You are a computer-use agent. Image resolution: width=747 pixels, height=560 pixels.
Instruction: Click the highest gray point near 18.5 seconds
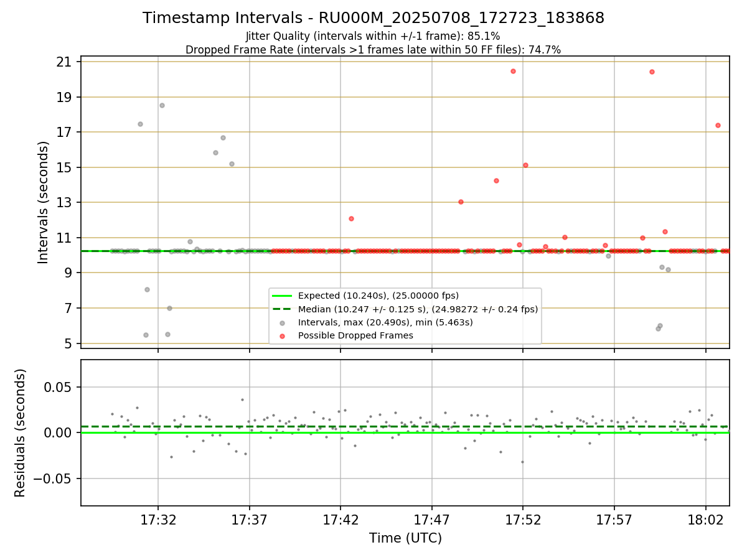(162, 105)
